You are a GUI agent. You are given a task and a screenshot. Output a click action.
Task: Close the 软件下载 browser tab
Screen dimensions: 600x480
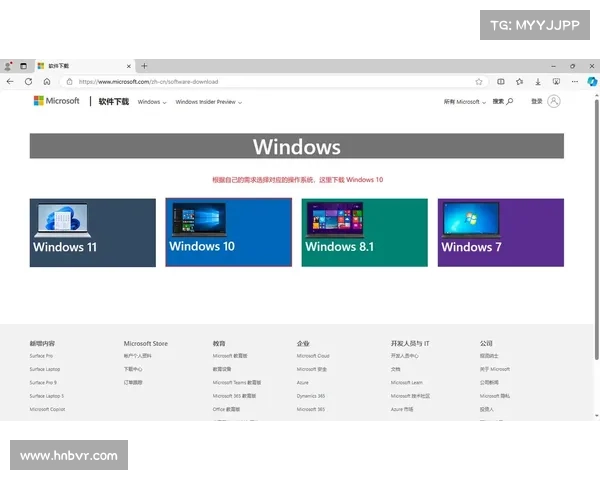129,66
